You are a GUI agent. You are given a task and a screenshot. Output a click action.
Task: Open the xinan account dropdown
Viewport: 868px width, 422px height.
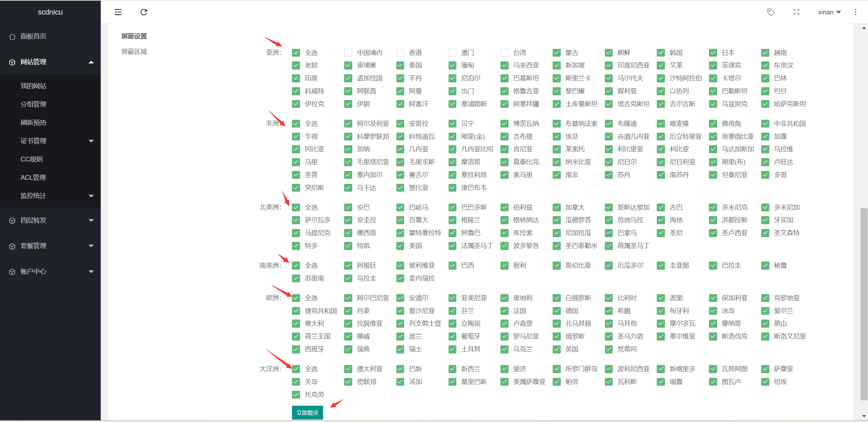point(829,12)
